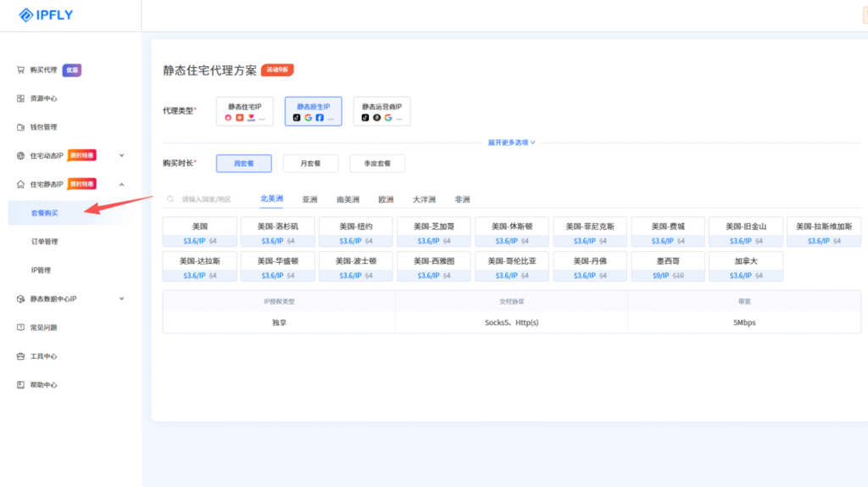Click the Google icon in 静态运营商IP card
The image size is (868, 487).
coord(388,118)
